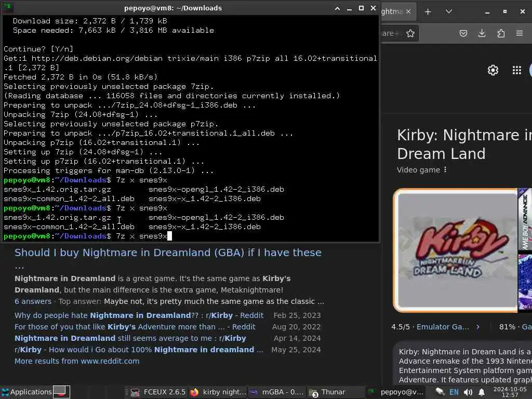Maximize the Downloads terminal window
This screenshot has height=399, width=532.
pos(362,8)
